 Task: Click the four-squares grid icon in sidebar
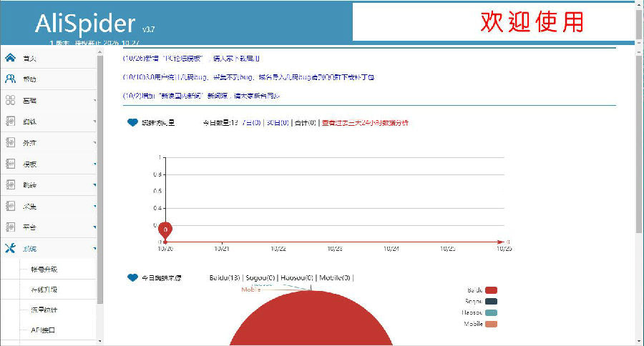click(x=10, y=101)
